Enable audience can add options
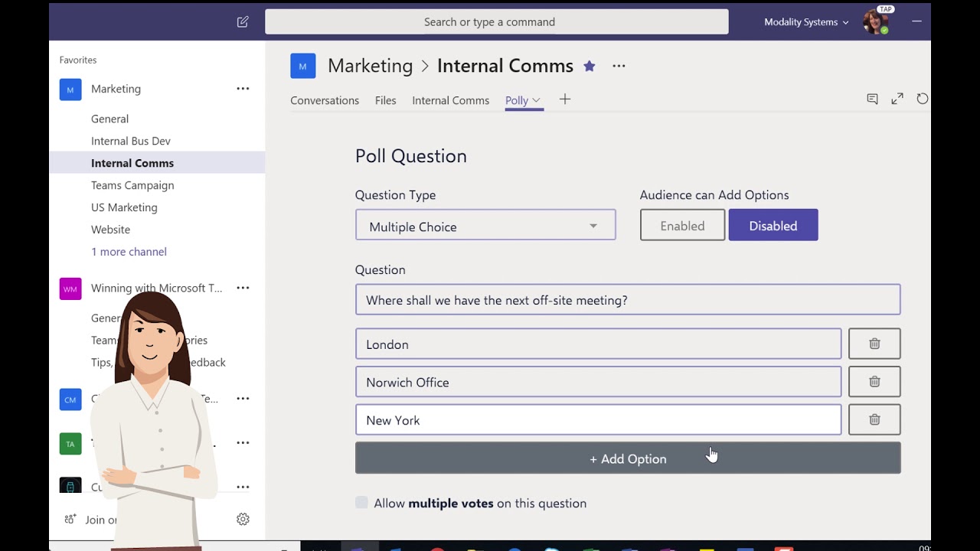 tap(682, 226)
